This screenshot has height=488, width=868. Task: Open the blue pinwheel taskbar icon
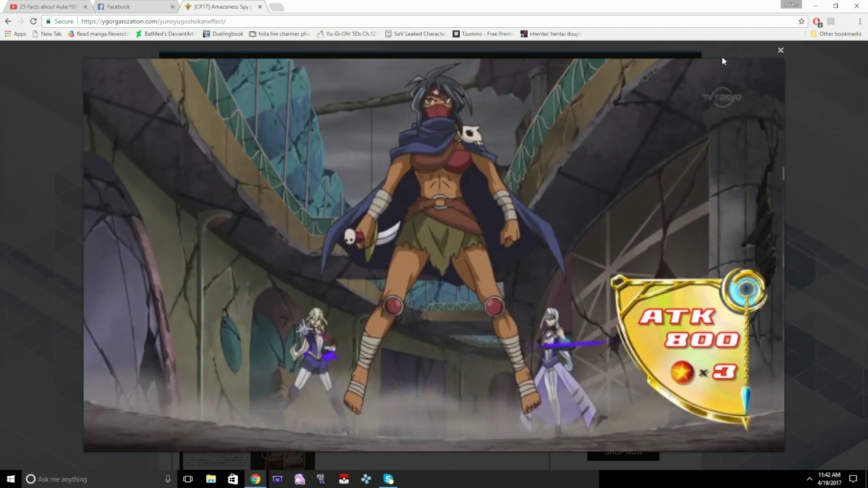pyautogui.click(x=366, y=479)
